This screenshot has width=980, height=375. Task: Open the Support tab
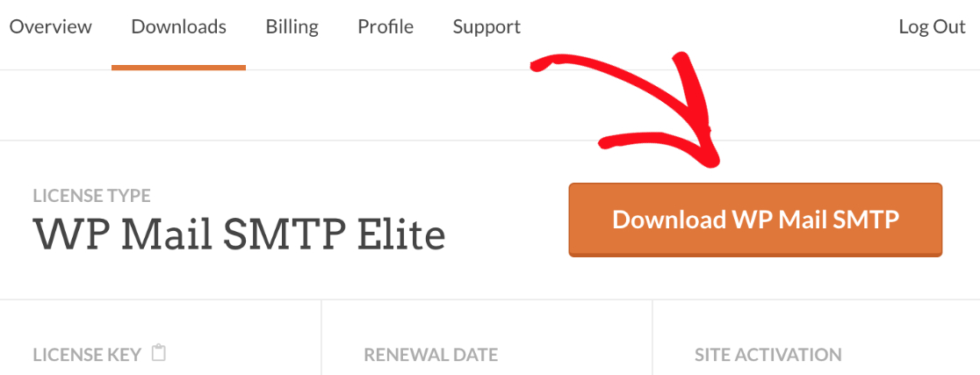(486, 27)
